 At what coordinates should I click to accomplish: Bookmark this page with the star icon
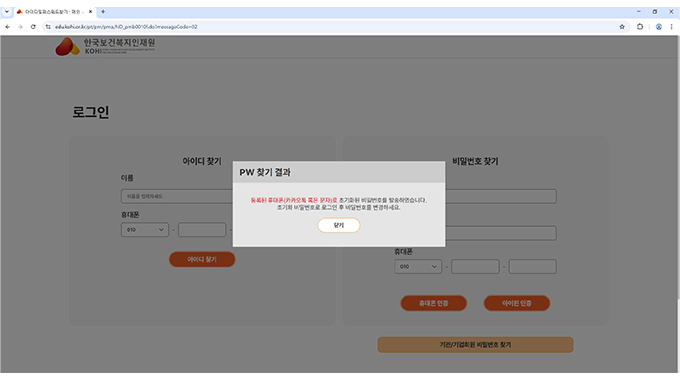(622, 26)
